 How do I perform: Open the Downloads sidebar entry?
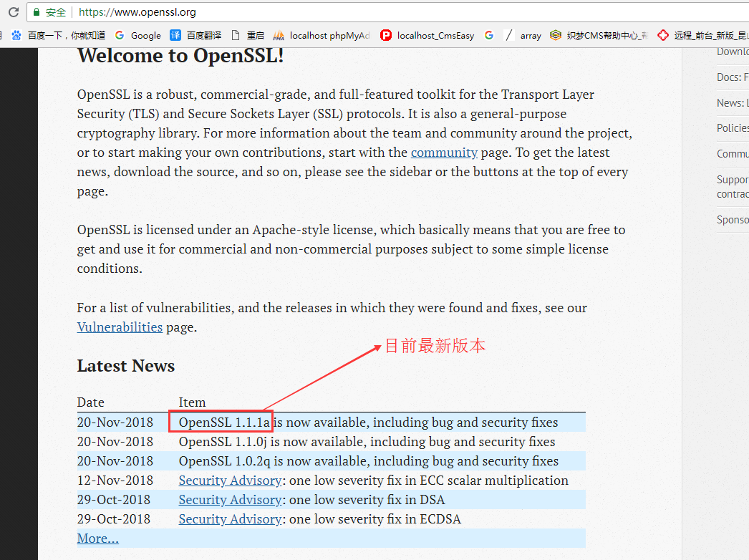pyautogui.click(x=733, y=52)
